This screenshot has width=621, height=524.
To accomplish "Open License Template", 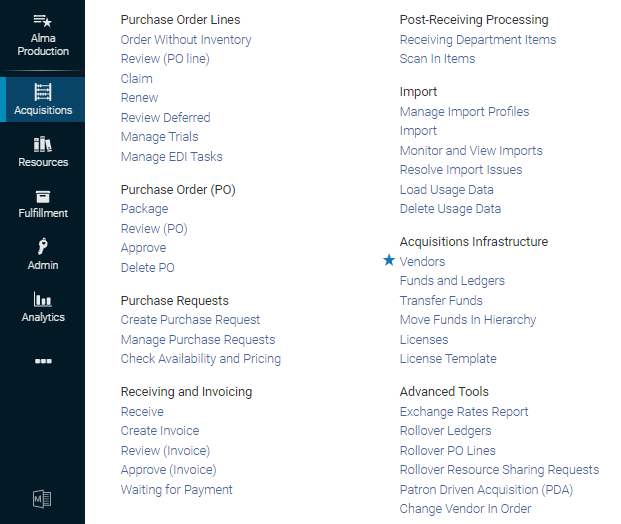I will pos(448,359).
